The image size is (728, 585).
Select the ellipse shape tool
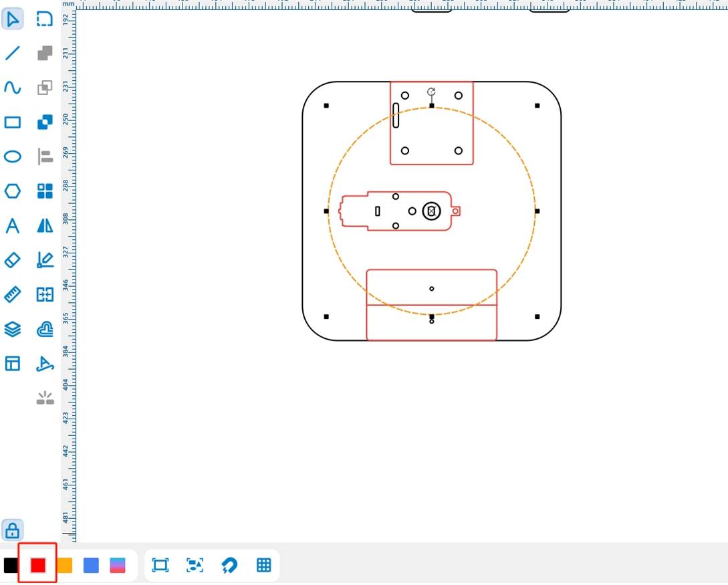point(13,156)
